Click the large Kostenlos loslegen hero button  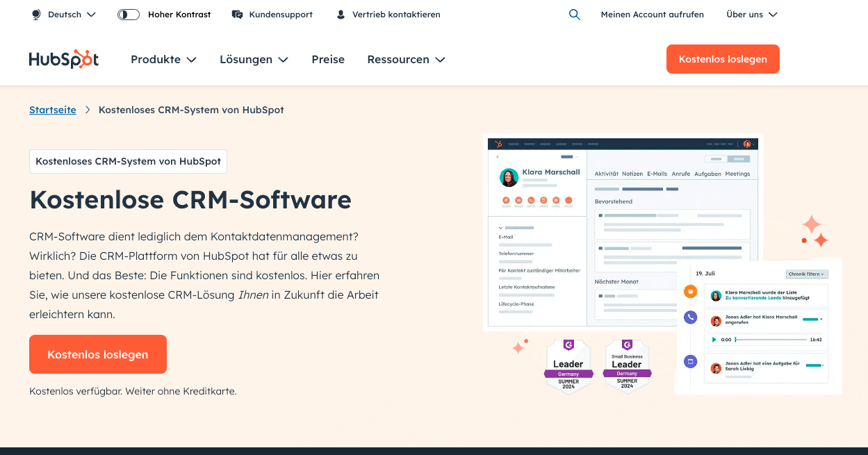(x=98, y=354)
